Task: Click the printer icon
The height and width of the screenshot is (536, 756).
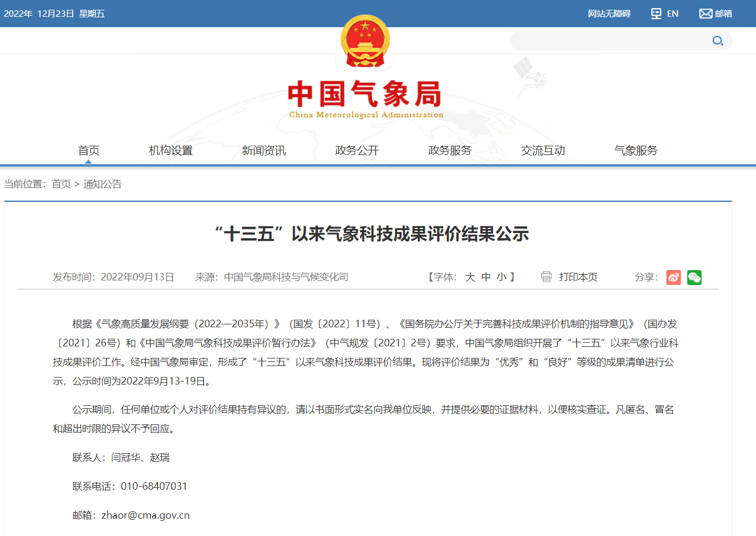Action: [x=546, y=277]
